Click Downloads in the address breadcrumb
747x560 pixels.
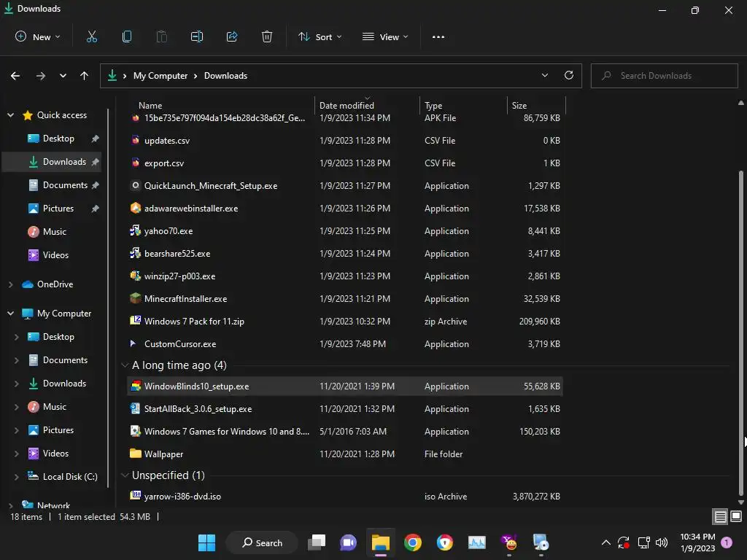click(x=226, y=76)
